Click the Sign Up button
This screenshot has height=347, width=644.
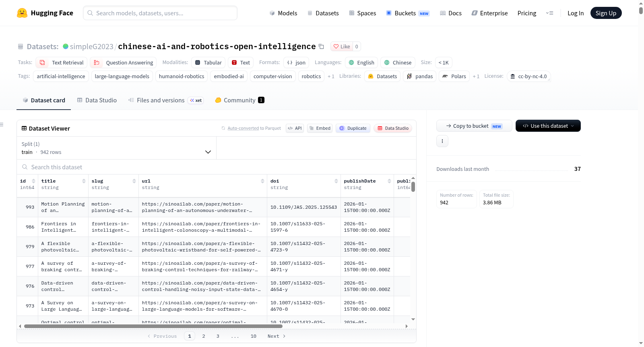[606, 13]
